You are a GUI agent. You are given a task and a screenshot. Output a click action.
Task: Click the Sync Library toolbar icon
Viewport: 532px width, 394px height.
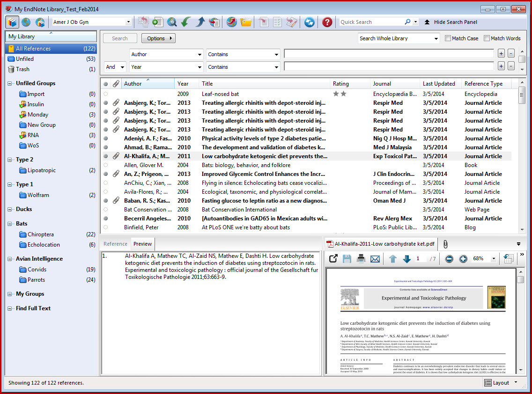click(309, 22)
